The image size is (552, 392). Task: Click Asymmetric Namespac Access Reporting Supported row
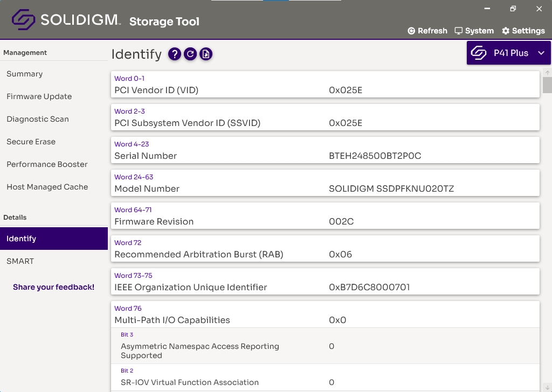(325, 346)
